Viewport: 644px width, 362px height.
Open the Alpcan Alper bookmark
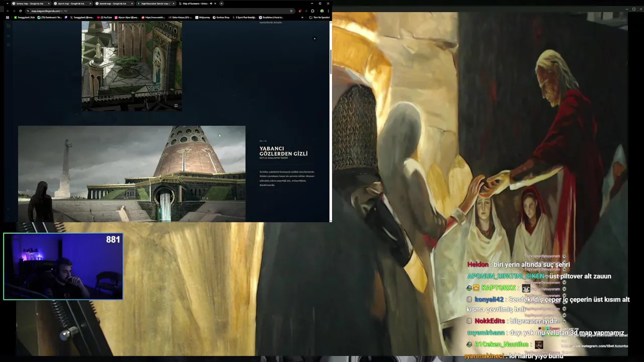[x=127, y=18]
